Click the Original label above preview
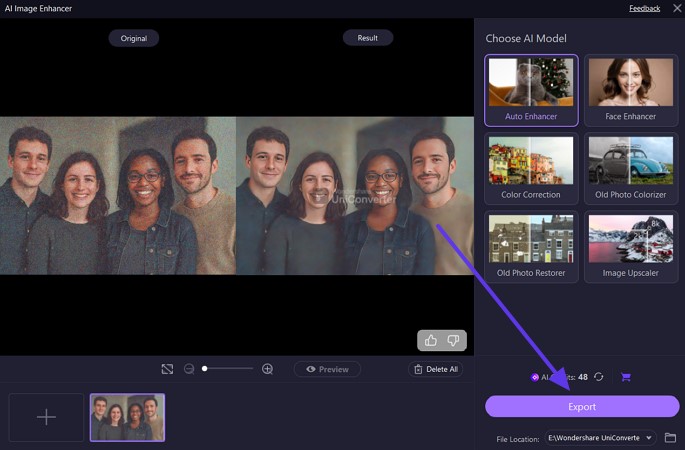The height and width of the screenshot is (450, 685). 134,38
